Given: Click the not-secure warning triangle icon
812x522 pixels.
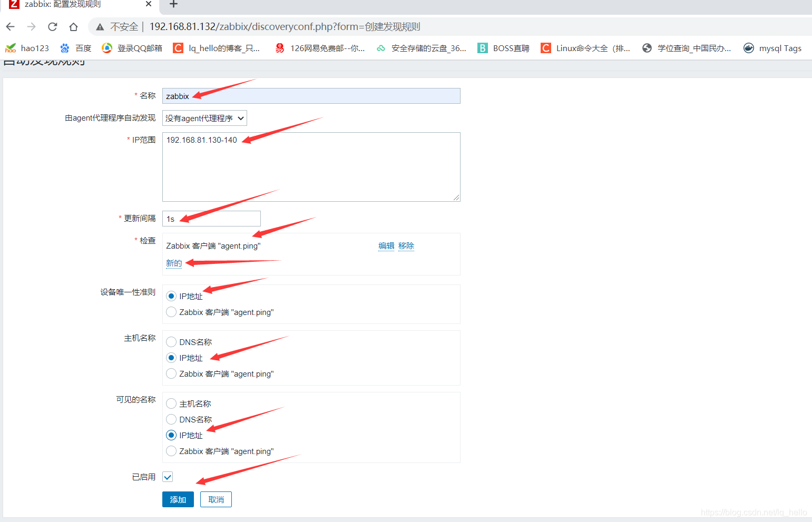Looking at the screenshot, I should 100,27.
